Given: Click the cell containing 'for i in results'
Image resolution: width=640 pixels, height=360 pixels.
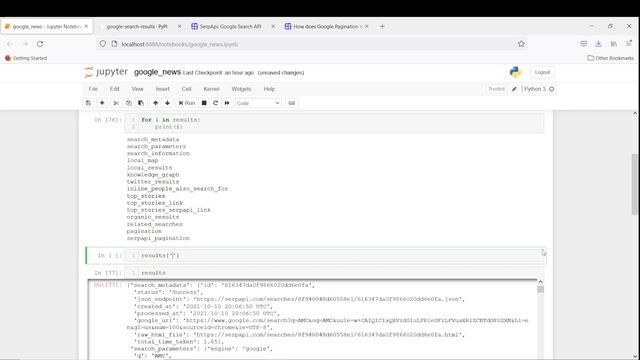Looking at the screenshot, I should (335, 123).
